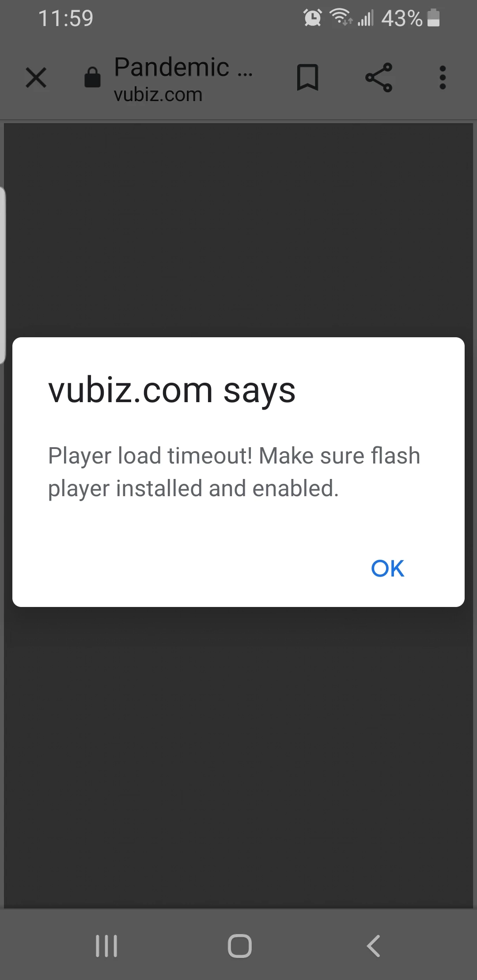Tap the battery indicator icon
This screenshot has width=477, height=980.
coord(434,18)
